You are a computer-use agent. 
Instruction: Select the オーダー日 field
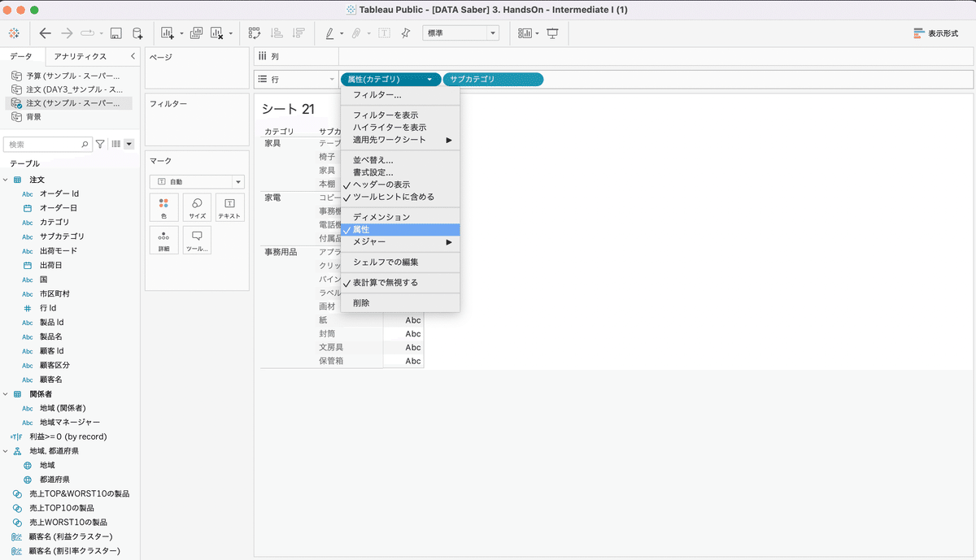pos(59,208)
